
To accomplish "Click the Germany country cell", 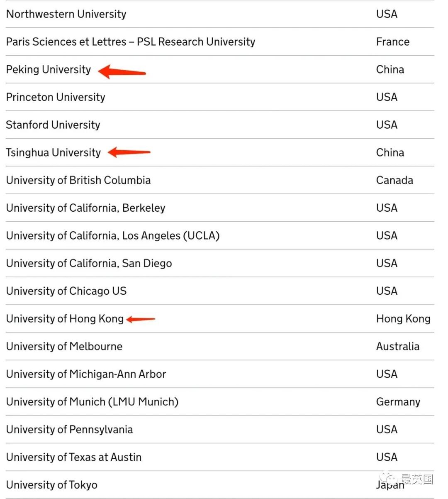I will [398, 402].
